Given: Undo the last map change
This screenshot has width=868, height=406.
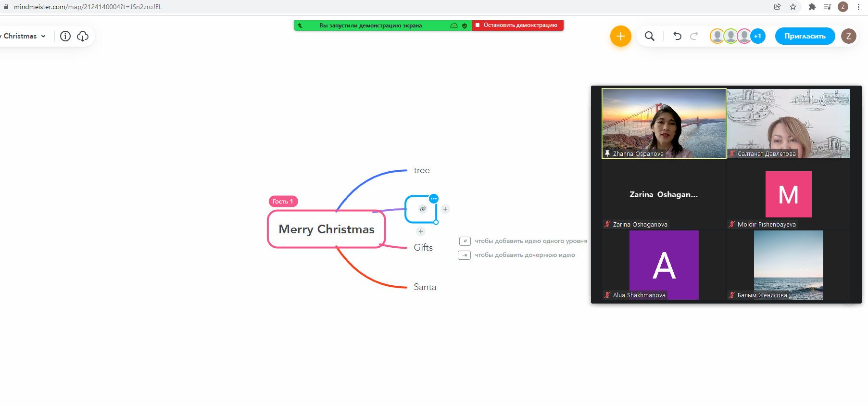Looking at the screenshot, I should [x=677, y=36].
